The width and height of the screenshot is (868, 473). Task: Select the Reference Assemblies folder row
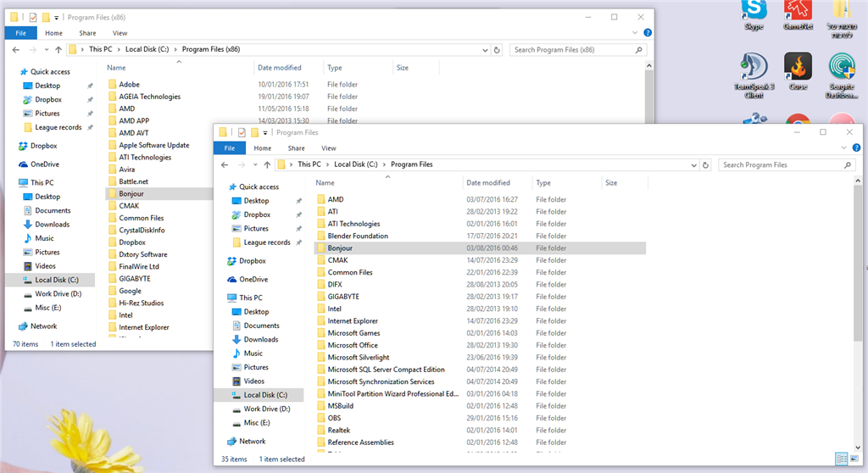480,442
